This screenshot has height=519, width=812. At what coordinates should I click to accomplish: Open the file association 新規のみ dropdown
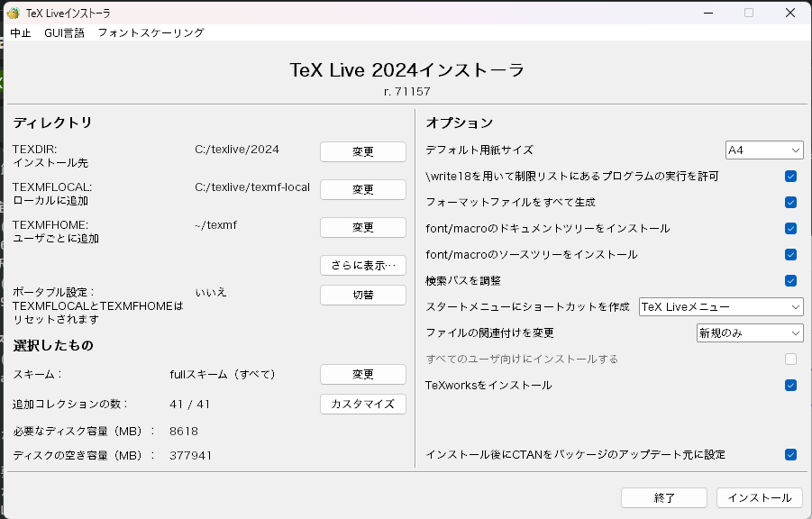coord(751,332)
